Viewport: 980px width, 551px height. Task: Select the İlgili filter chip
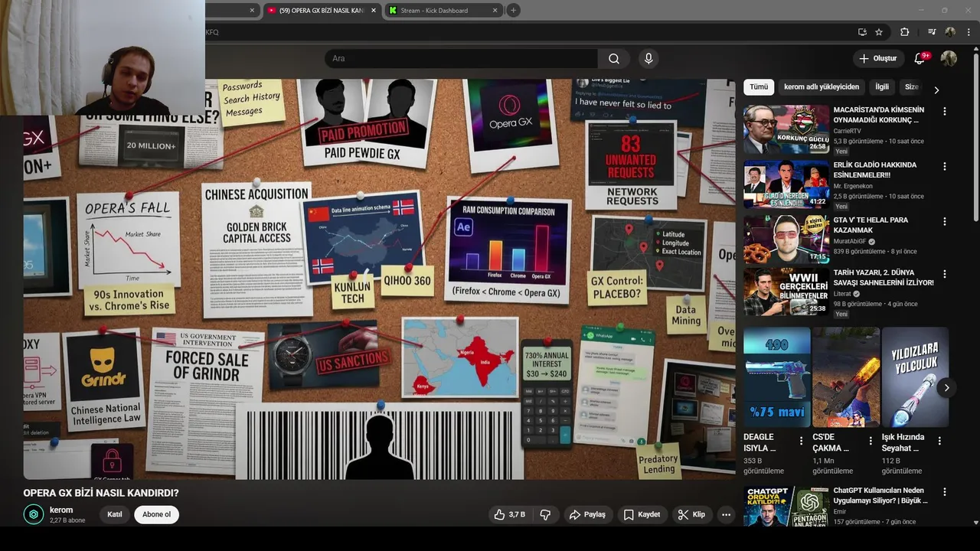(882, 87)
